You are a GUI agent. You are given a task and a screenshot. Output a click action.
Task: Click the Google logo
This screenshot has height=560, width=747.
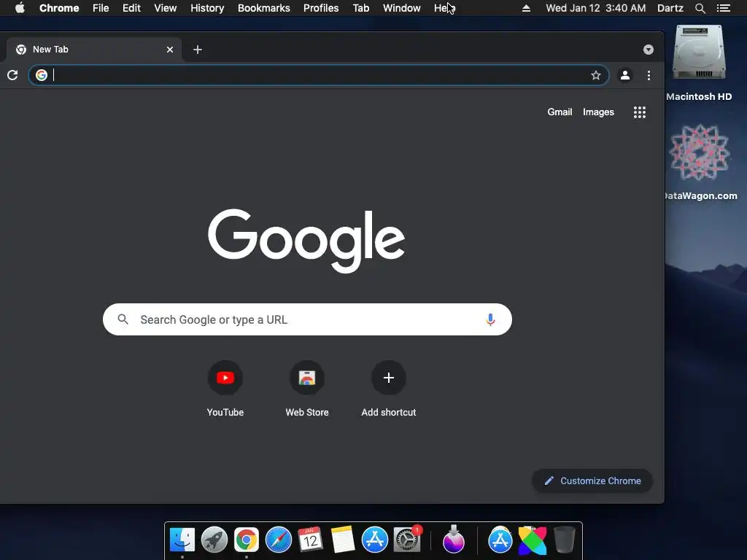pyautogui.click(x=306, y=241)
